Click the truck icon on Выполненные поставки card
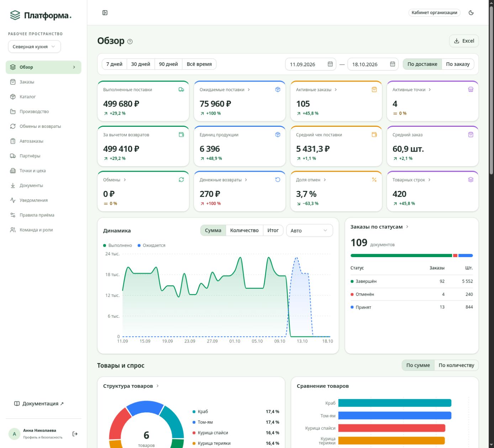The image size is (494, 448). click(181, 90)
